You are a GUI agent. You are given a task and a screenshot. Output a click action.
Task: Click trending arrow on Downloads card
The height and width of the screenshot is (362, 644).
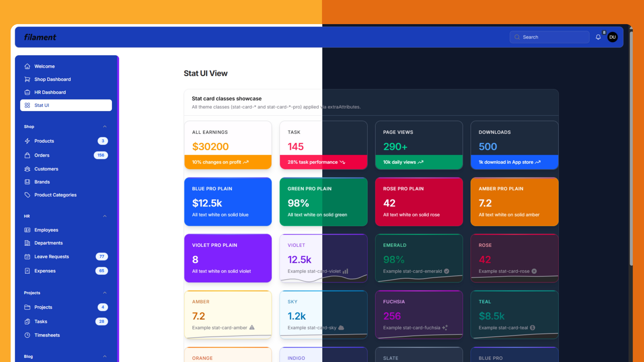point(538,162)
